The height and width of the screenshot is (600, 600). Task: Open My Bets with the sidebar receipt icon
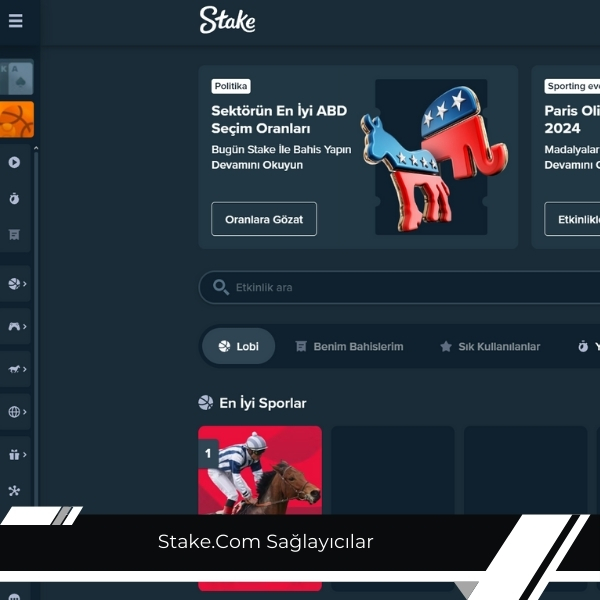coord(15,235)
